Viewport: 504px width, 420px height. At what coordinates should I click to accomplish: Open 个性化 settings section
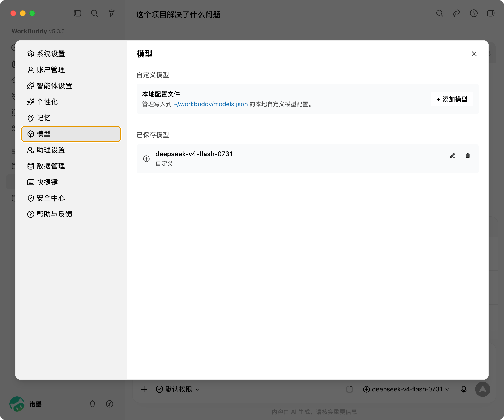[71, 102]
